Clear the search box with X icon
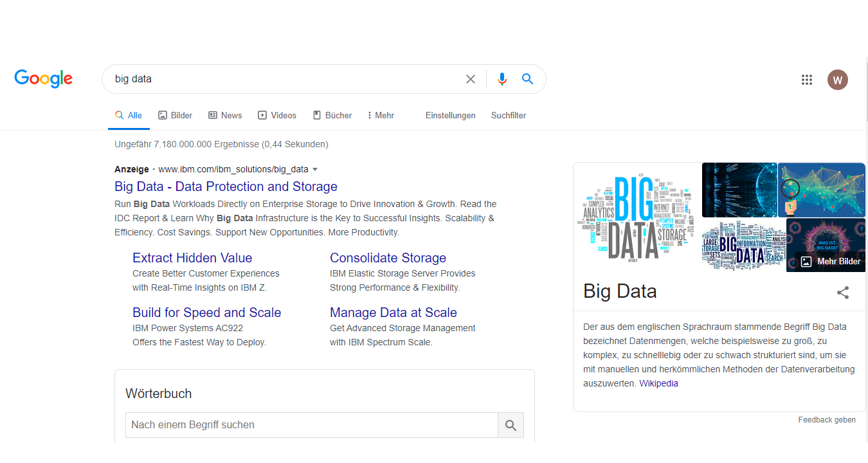This screenshot has height=463, width=868. pos(471,79)
